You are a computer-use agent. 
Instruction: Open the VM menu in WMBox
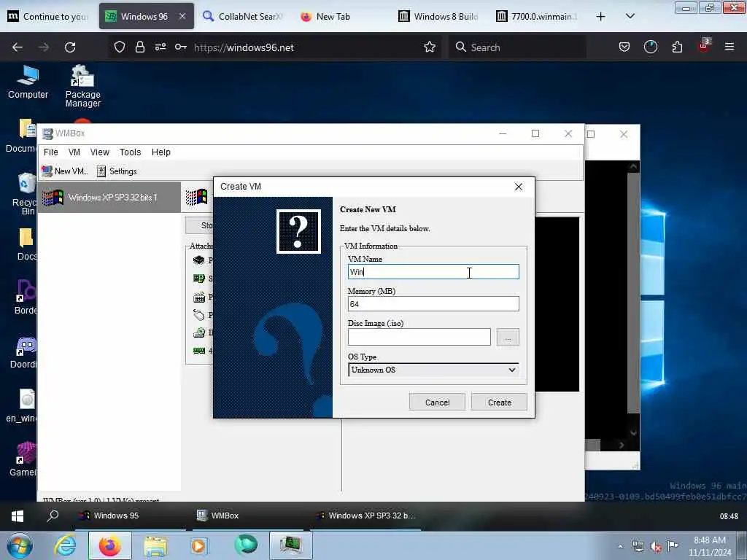coord(74,152)
